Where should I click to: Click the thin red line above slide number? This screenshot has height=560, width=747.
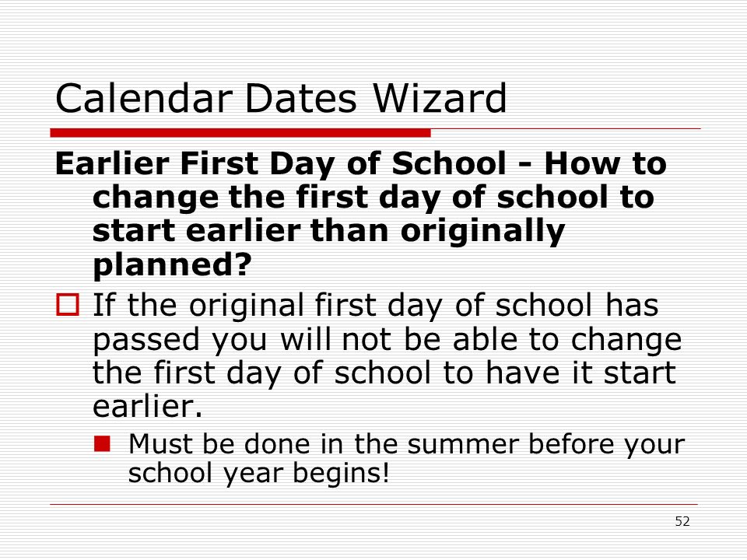coord(374,504)
